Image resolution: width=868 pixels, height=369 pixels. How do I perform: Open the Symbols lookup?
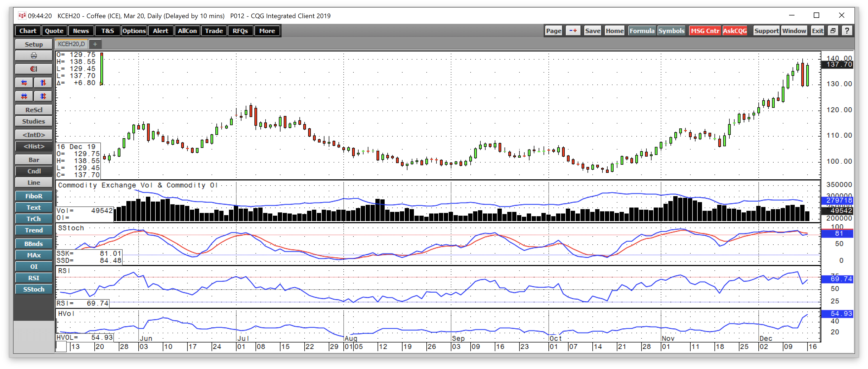(671, 31)
